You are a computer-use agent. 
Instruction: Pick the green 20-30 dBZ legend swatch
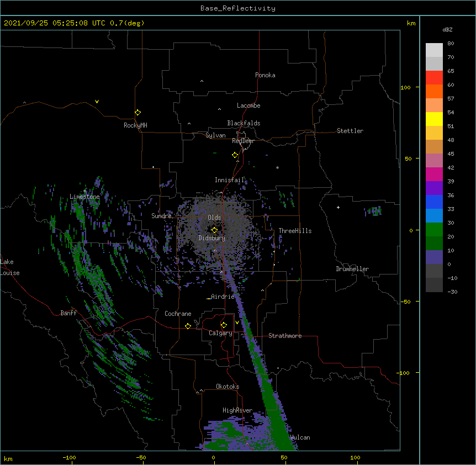tap(434, 230)
